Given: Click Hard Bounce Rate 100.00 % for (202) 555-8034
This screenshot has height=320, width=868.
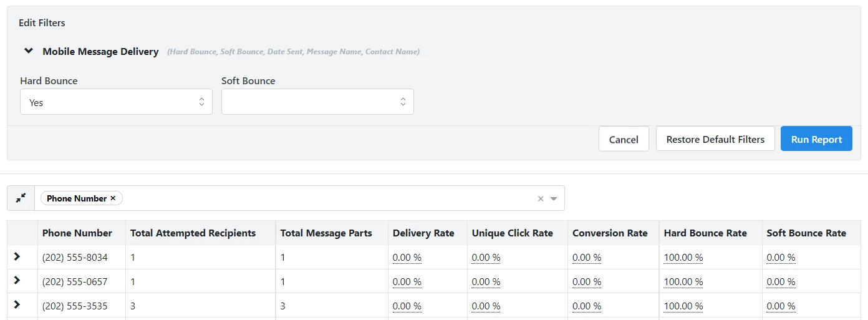Looking at the screenshot, I should pos(683,257).
